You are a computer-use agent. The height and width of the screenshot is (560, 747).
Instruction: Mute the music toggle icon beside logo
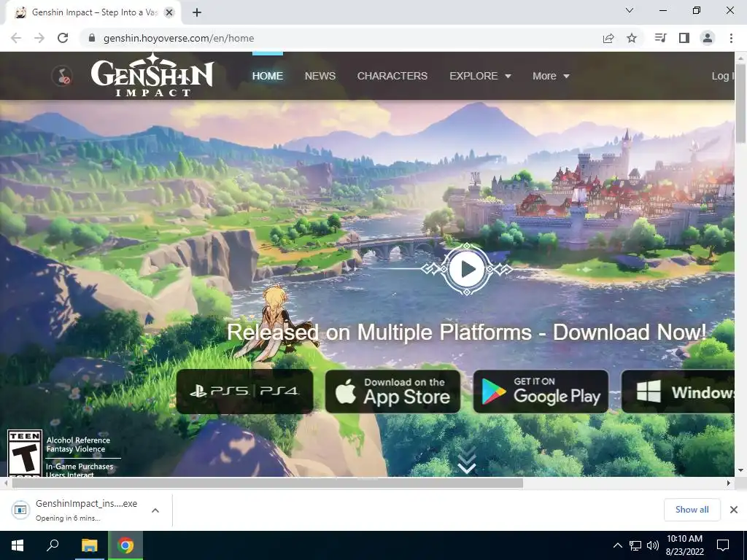point(62,76)
